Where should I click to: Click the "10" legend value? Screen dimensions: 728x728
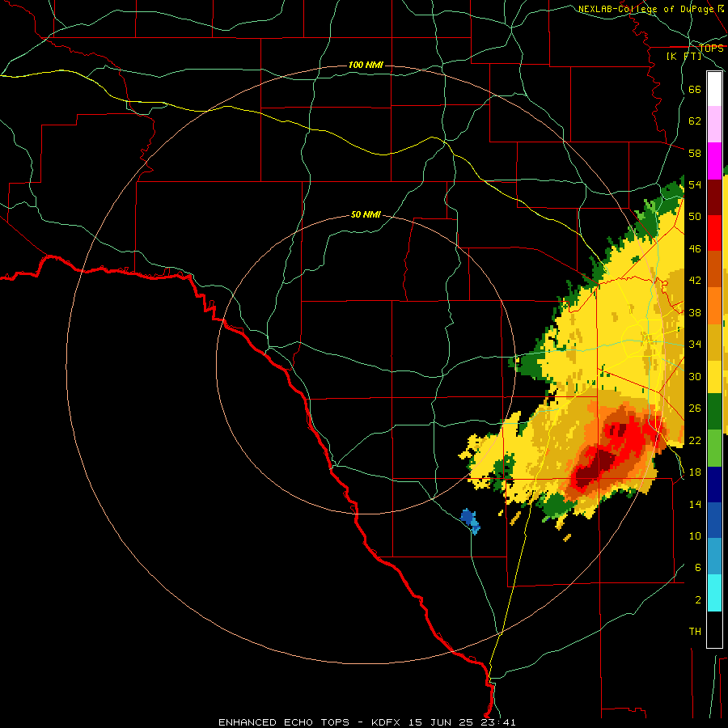695,535
